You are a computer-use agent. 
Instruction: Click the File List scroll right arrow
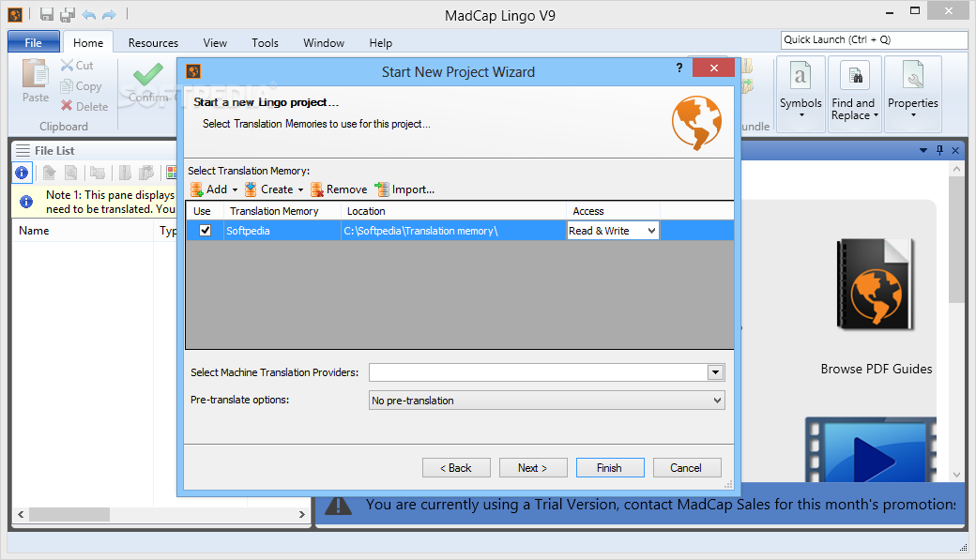tap(302, 515)
